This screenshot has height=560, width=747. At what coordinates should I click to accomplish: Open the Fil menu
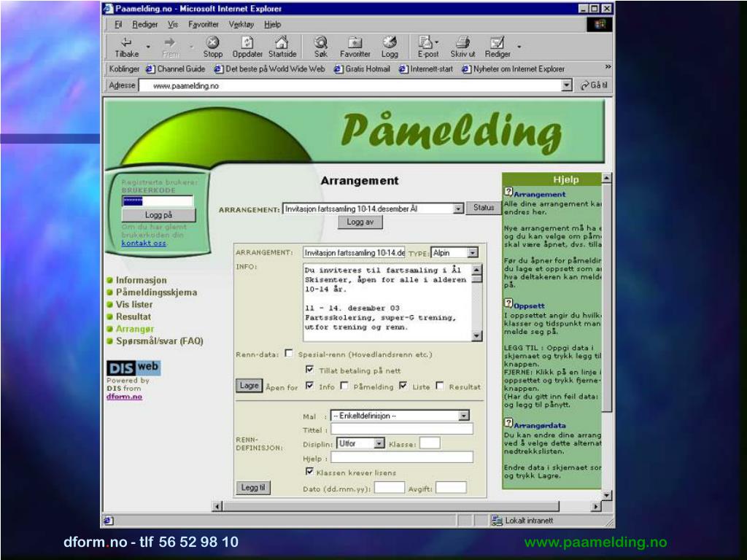pos(118,24)
